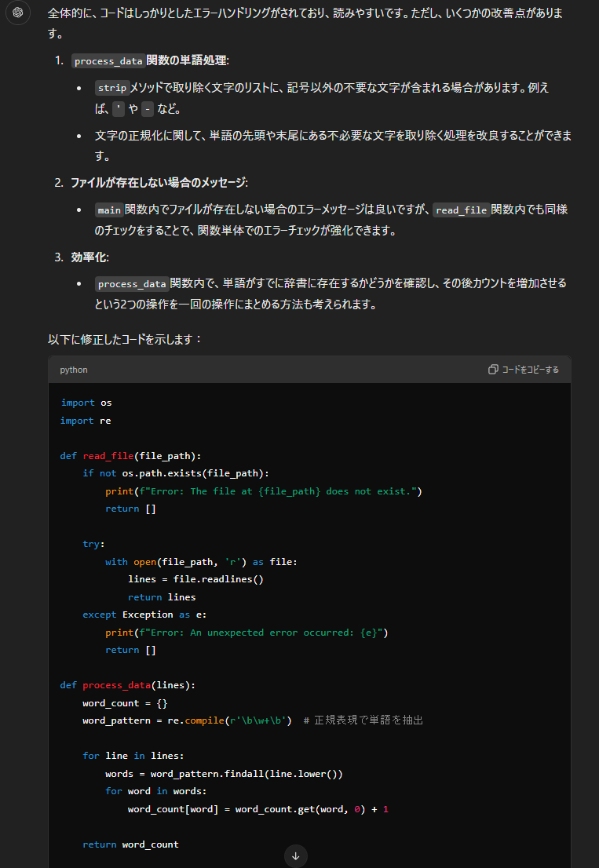Image resolution: width=599 pixels, height=868 pixels.
Task: Click the hyphen inline code chip
Action: click(x=148, y=109)
